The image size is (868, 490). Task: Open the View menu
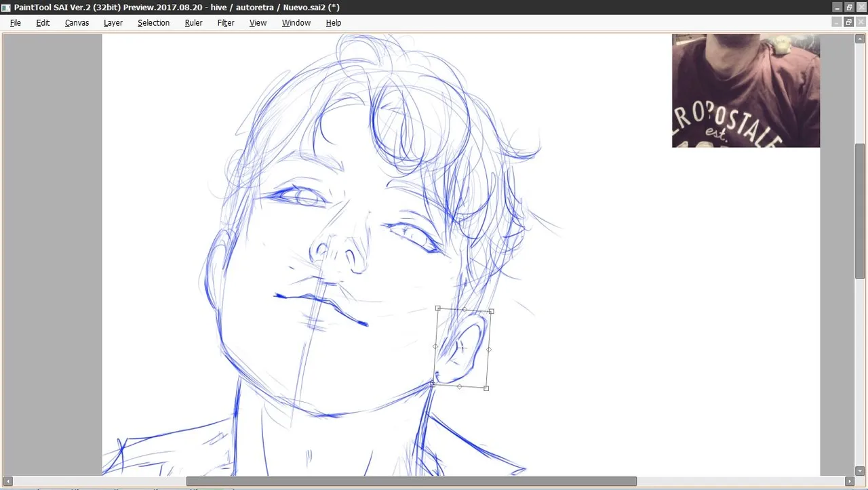(x=258, y=22)
